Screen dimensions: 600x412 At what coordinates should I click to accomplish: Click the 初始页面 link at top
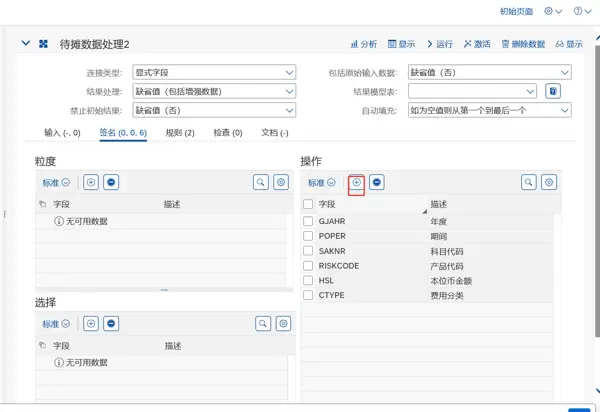point(517,11)
